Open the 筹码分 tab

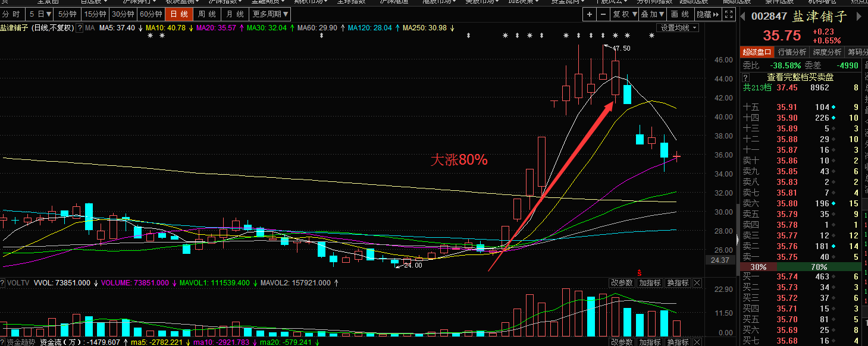tap(857, 52)
